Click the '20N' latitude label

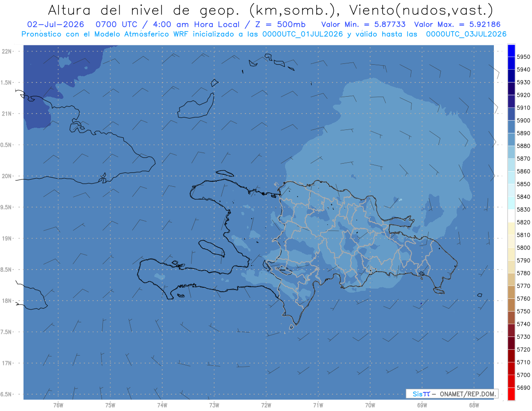click(7, 176)
